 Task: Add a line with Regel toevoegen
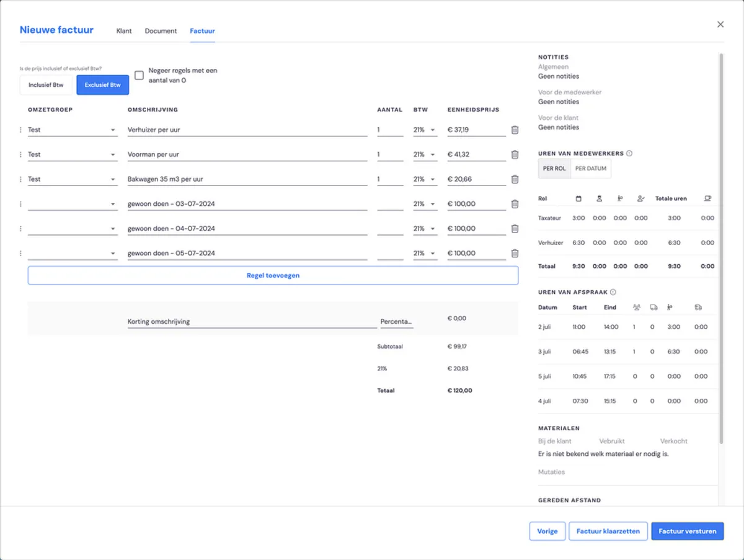point(273,275)
